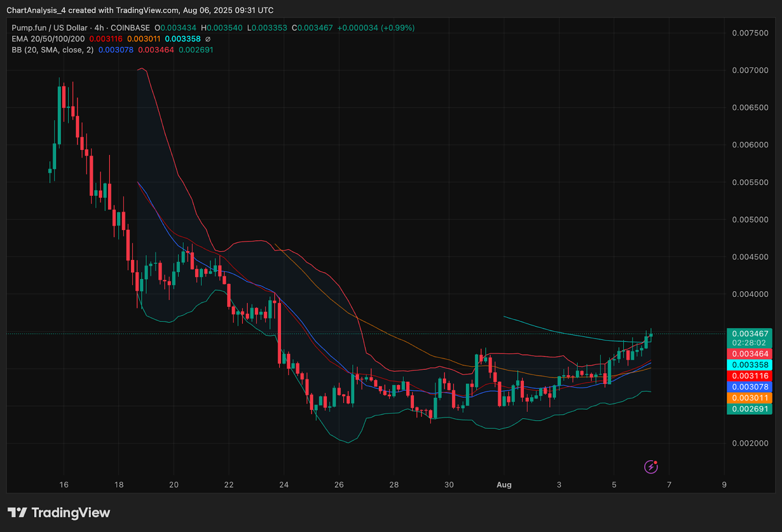782x532 pixels.
Task: Click the 0.005000 price scale level
Action: click(x=750, y=219)
